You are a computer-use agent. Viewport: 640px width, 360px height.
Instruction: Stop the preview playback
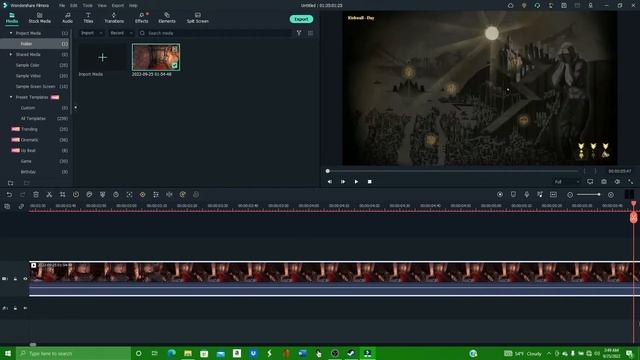pos(369,182)
